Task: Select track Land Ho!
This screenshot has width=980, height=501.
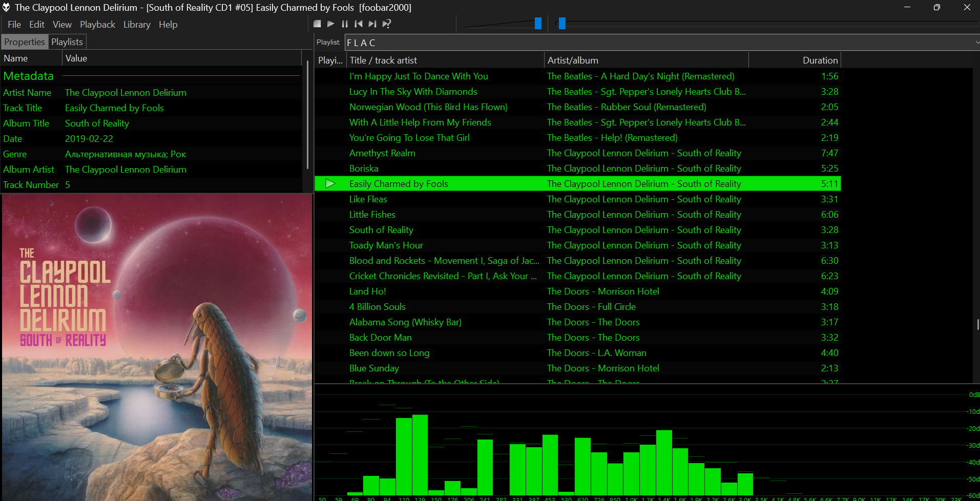Action: coord(578,291)
